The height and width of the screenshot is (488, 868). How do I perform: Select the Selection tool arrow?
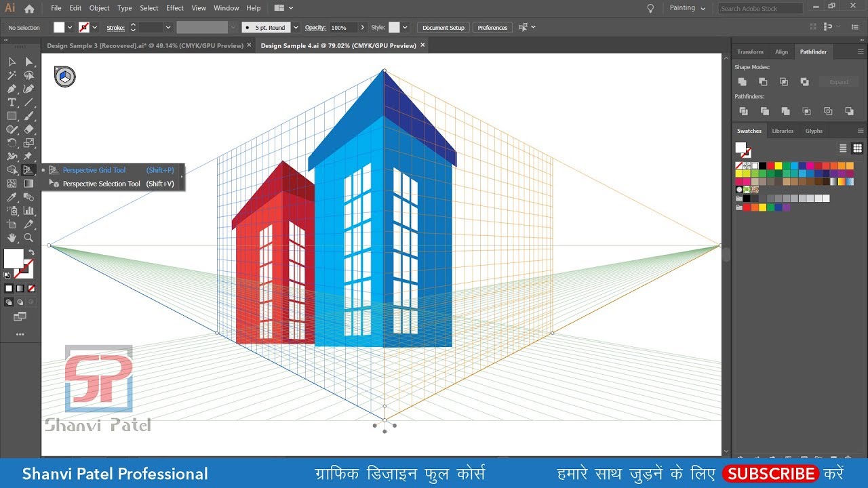[x=12, y=62]
